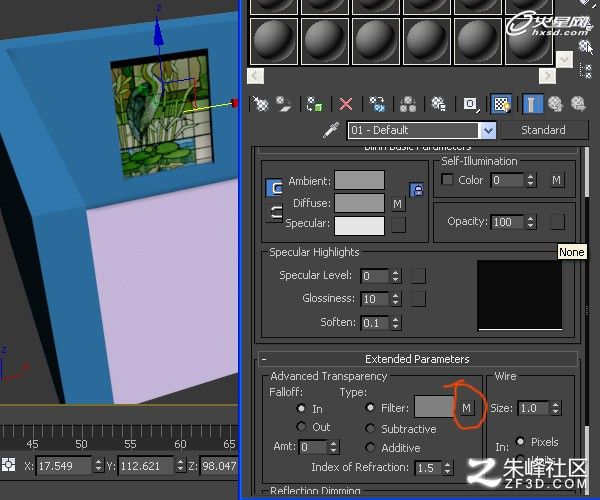Click the Specular color map button

[398, 225]
